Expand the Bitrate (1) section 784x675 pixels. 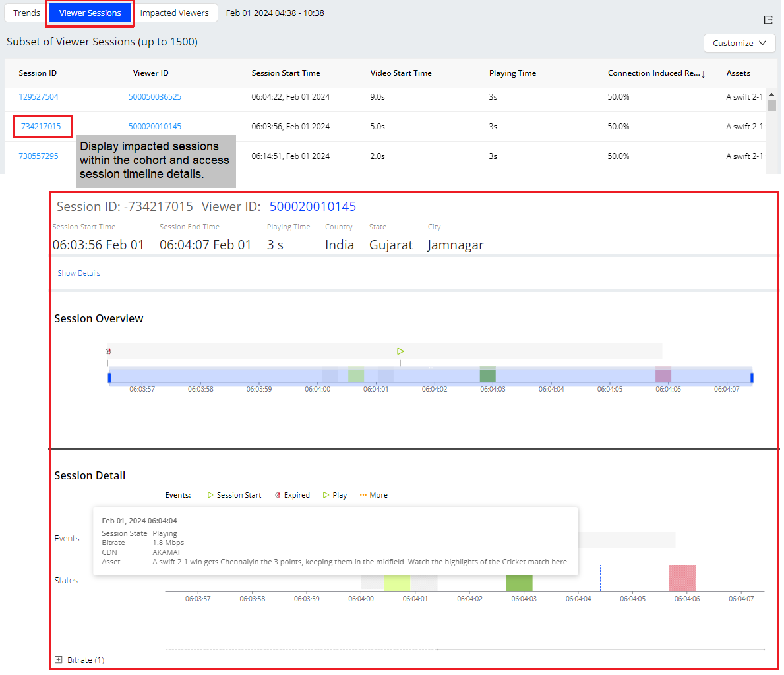[59, 659]
